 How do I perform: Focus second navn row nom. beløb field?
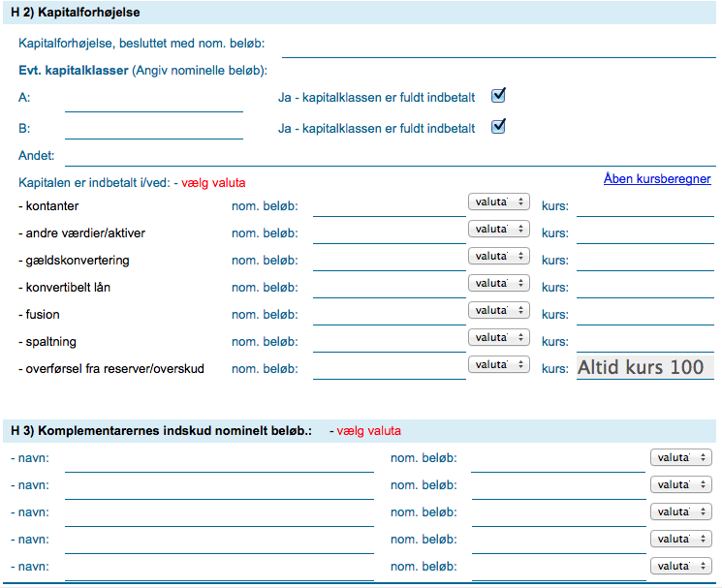558,487
